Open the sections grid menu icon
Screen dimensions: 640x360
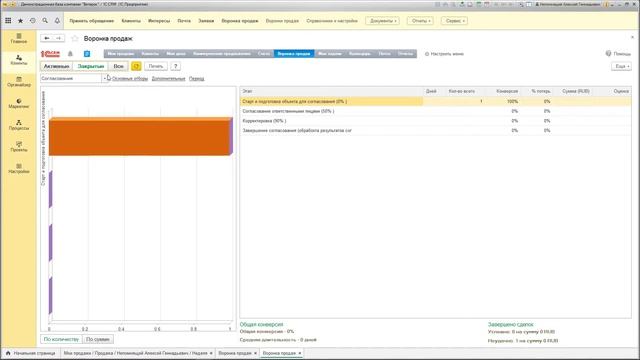(8, 20)
